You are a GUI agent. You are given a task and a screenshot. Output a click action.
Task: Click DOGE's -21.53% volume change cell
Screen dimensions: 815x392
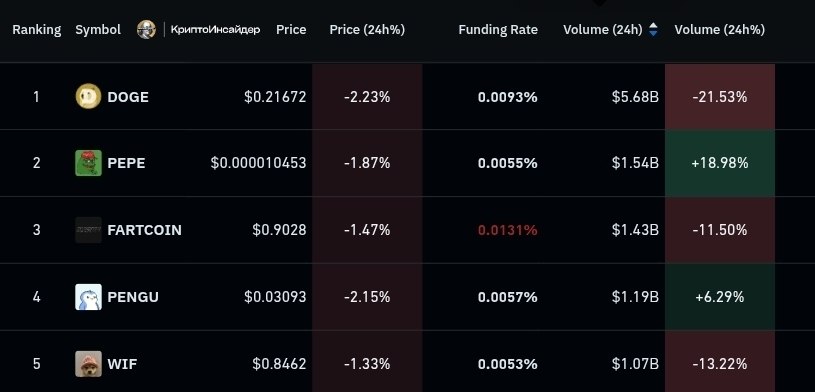(720, 97)
